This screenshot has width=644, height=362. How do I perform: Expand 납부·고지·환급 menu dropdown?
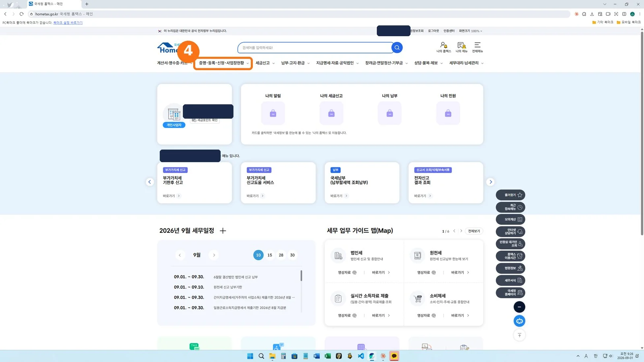(x=295, y=63)
